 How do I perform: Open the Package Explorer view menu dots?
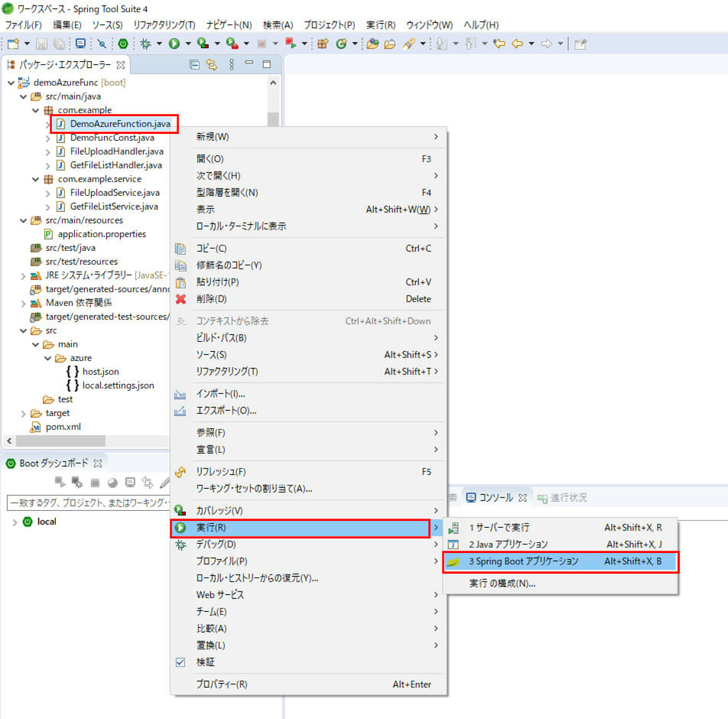231,64
